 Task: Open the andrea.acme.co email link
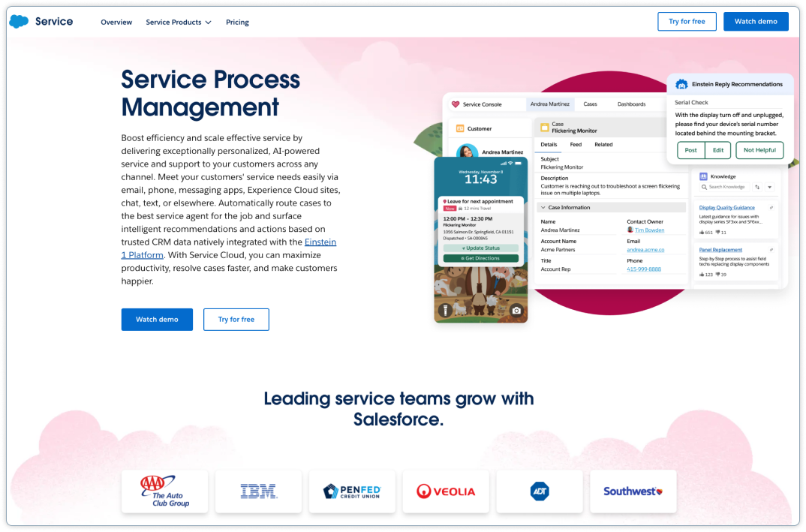[645, 250]
